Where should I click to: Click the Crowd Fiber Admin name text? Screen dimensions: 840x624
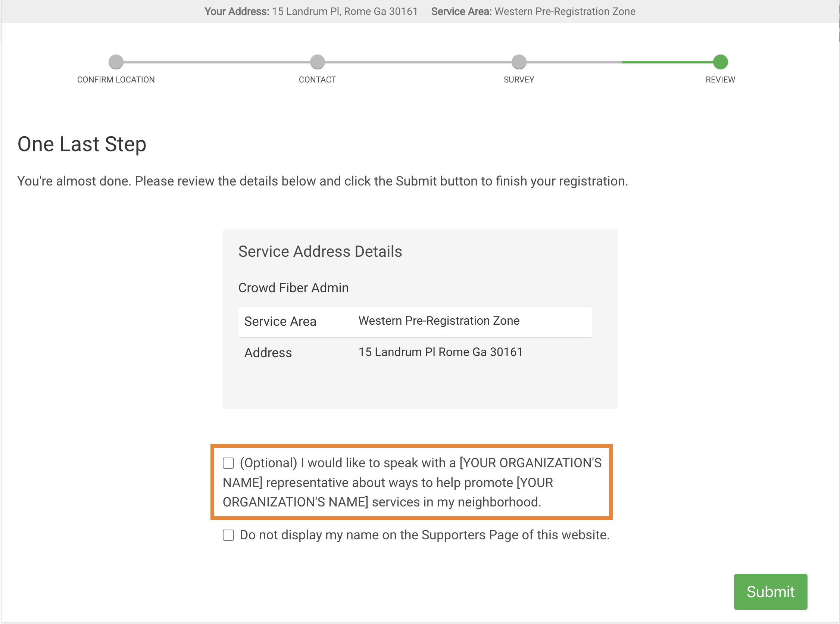pyautogui.click(x=293, y=288)
